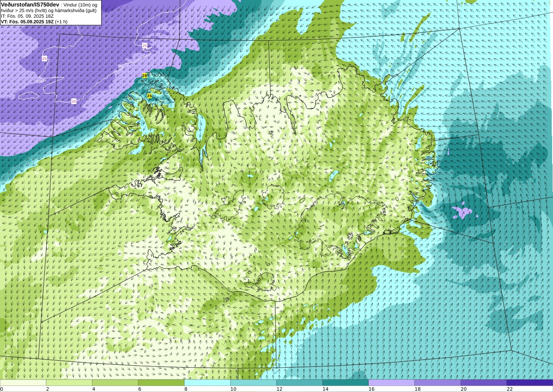Click the legend scale label '10'
The width and height of the screenshot is (553, 392).
click(x=233, y=389)
